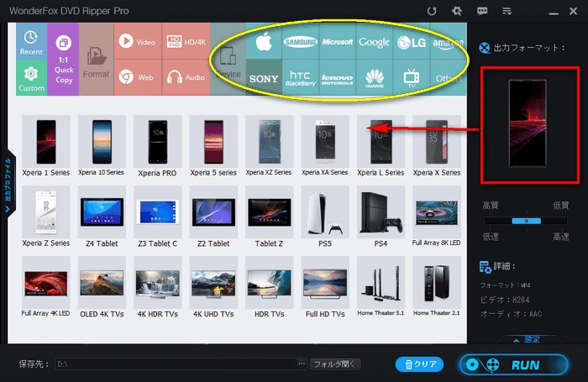This screenshot has width=588, height=382.
Task: Select the Apple device brand
Action: pyautogui.click(x=264, y=41)
